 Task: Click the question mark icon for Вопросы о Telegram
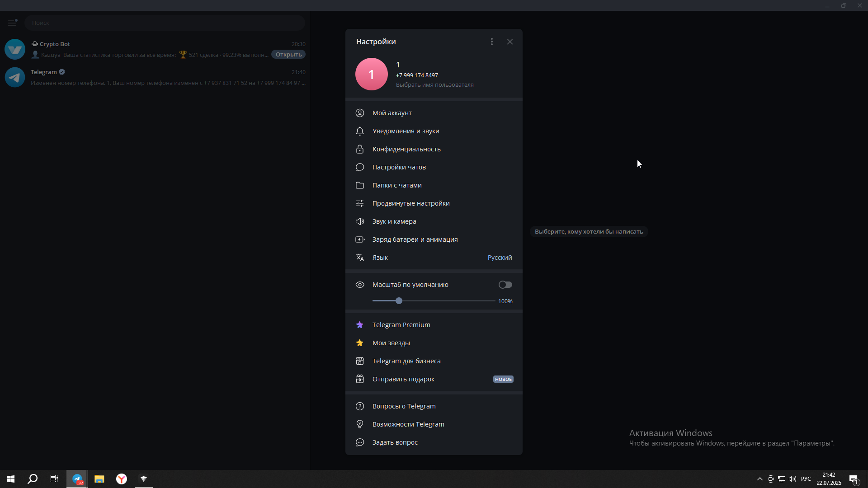pos(360,406)
